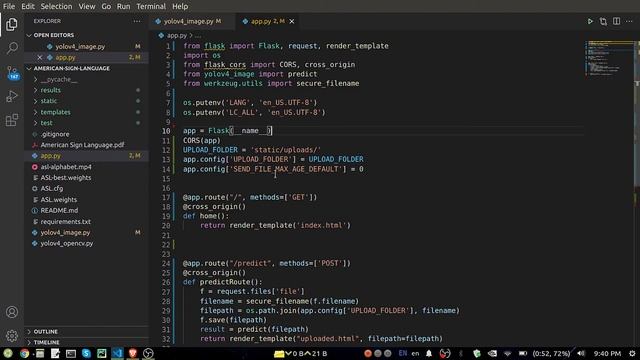Viewport: 640px width, 360px height.
Task: Click the Open Changes icon in editor toolbar
Action: click(x=603, y=21)
